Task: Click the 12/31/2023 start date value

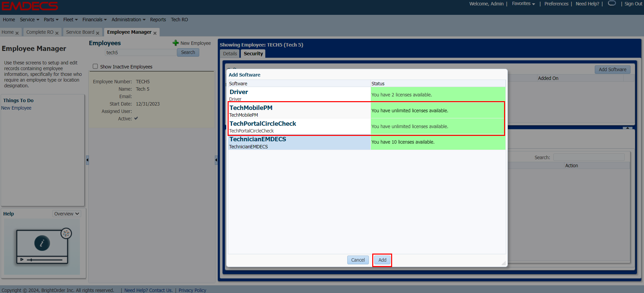Action: [x=148, y=104]
